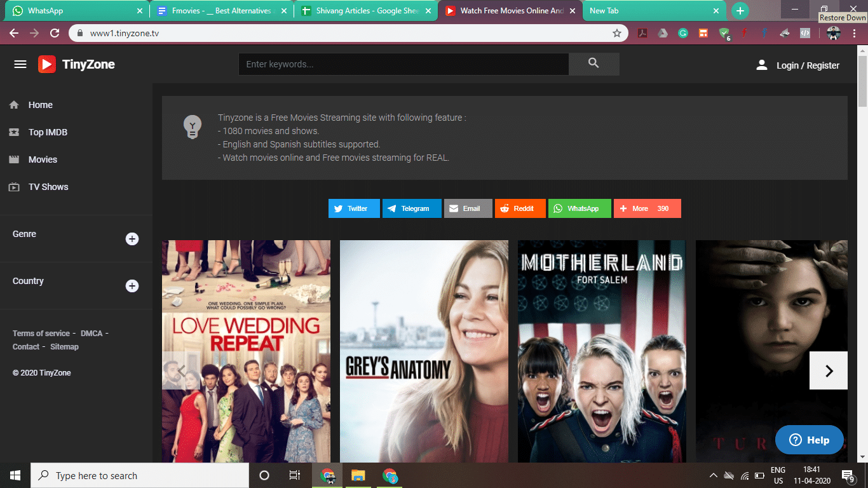Expand the Country section with plus icon

pos(132,286)
